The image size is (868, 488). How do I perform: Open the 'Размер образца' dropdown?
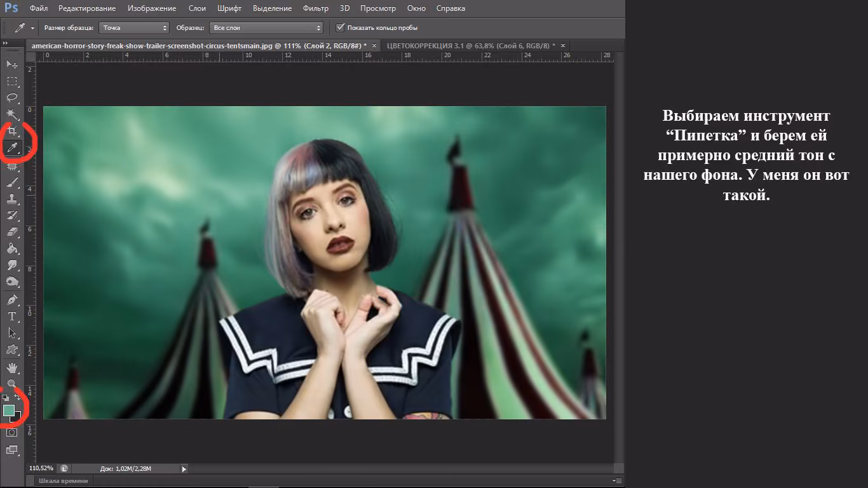[134, 28]
